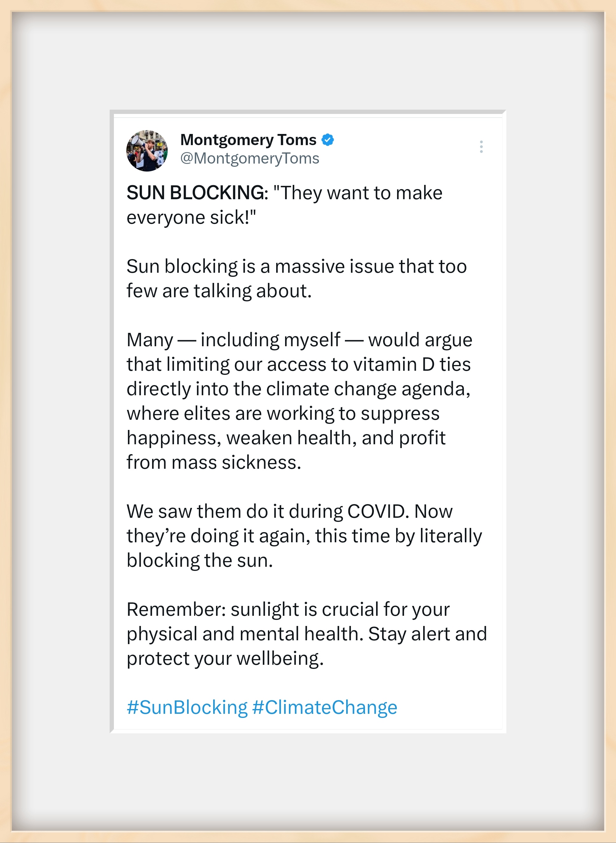Click paragraph starting "We saw them do it"
Viewport: 616px width, 843px height.
point(304,536)
